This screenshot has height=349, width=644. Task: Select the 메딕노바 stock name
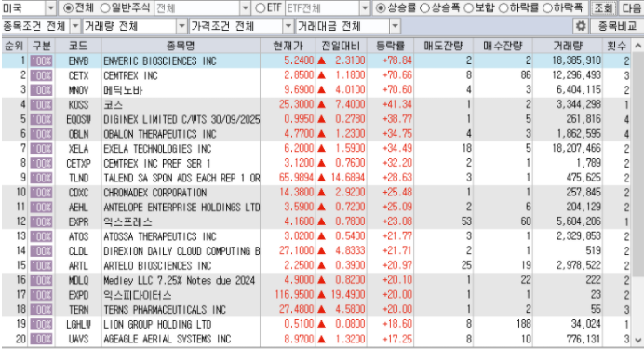[x=123, y=90]
